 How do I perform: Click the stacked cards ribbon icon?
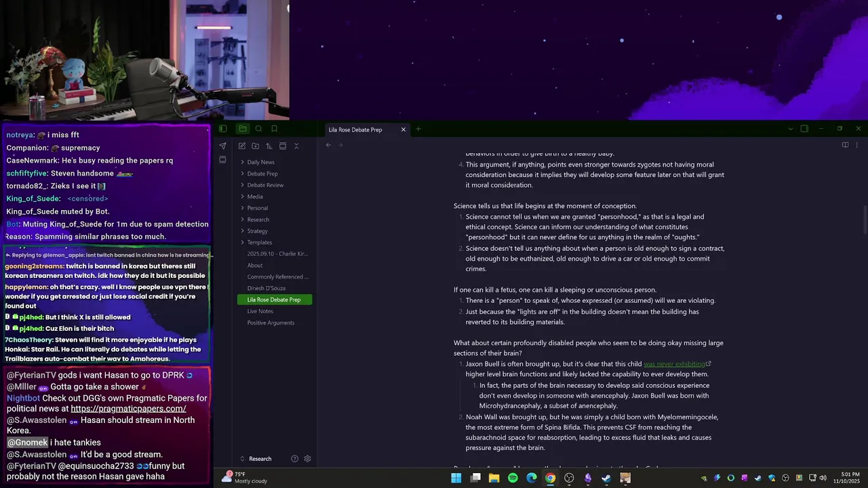(x=222, y=160)
